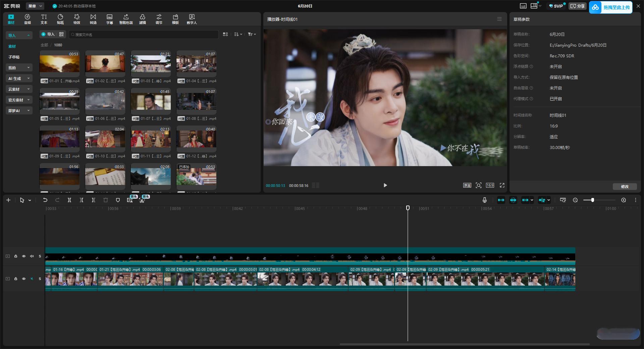
Task: Undo the last edit in timeline toolbar
Action: [x=45, y=200]
